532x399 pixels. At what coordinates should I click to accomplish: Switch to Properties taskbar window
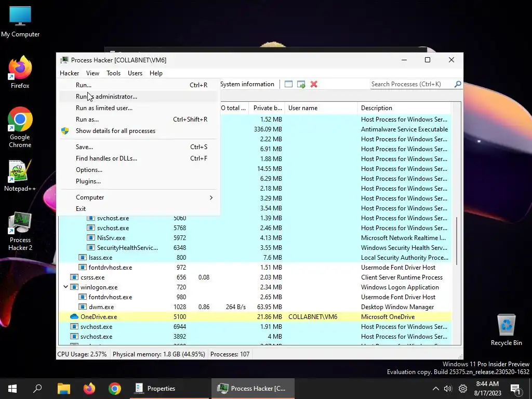pos(169,388)
